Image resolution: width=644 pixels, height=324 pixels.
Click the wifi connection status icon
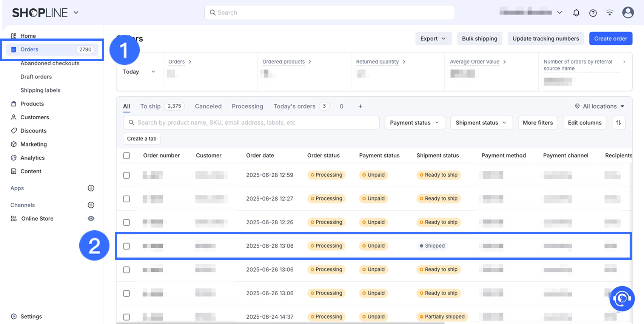pos(610,12)
